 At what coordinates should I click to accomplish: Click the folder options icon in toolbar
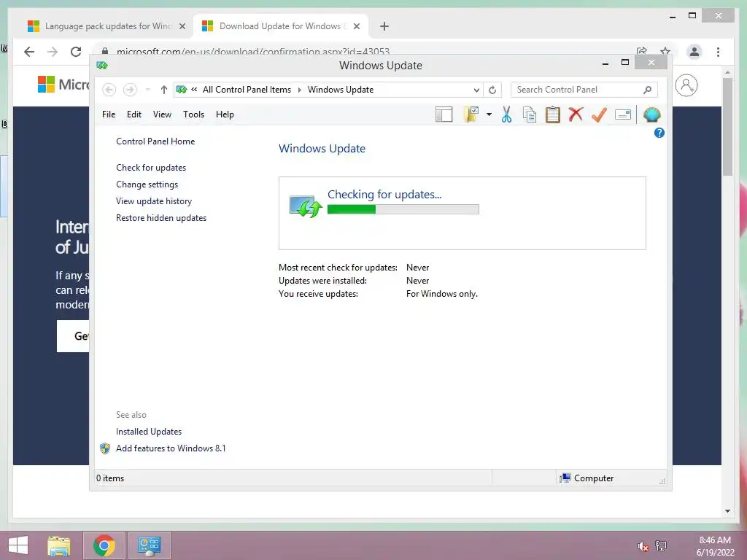click(x=471, y=114)
